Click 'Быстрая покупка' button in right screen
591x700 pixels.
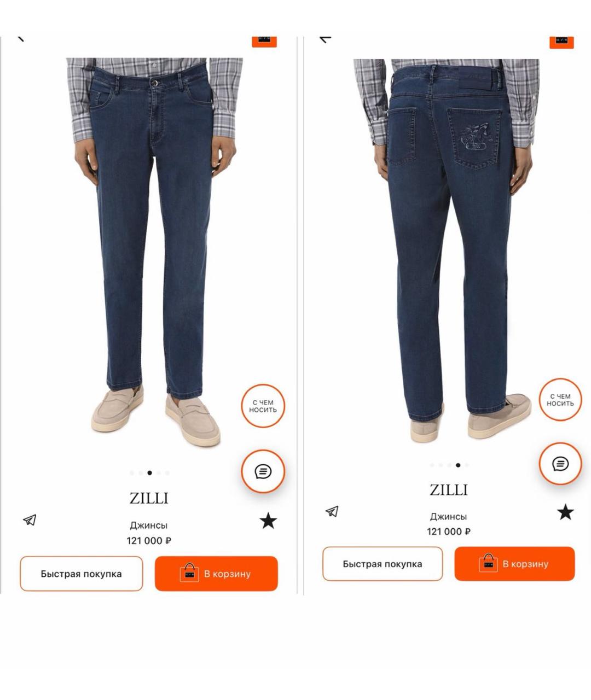coord(383,564)
